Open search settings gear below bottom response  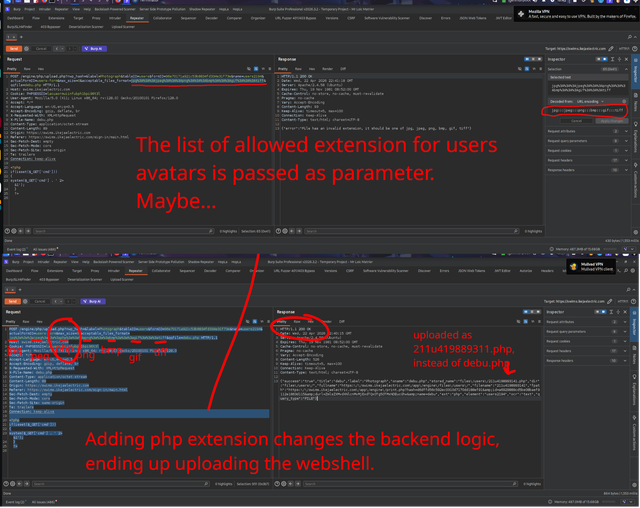[284, 484]
